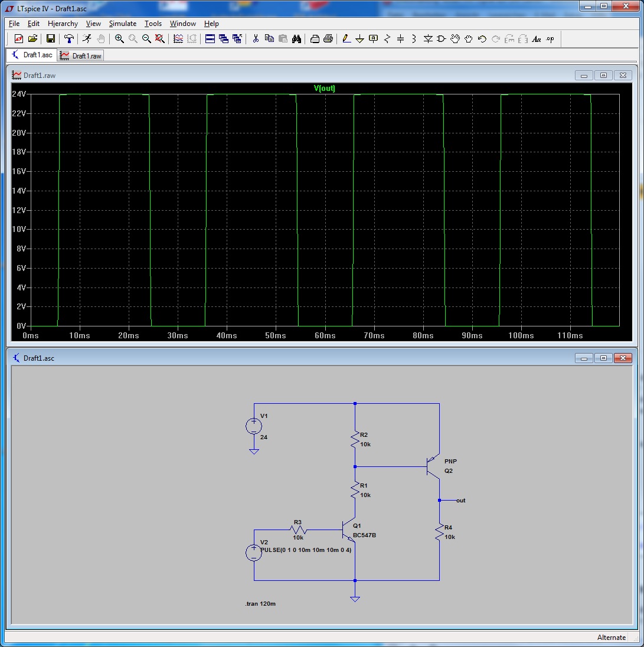Click the Print icon
This screenshot has width=644, height=647.
328,39
